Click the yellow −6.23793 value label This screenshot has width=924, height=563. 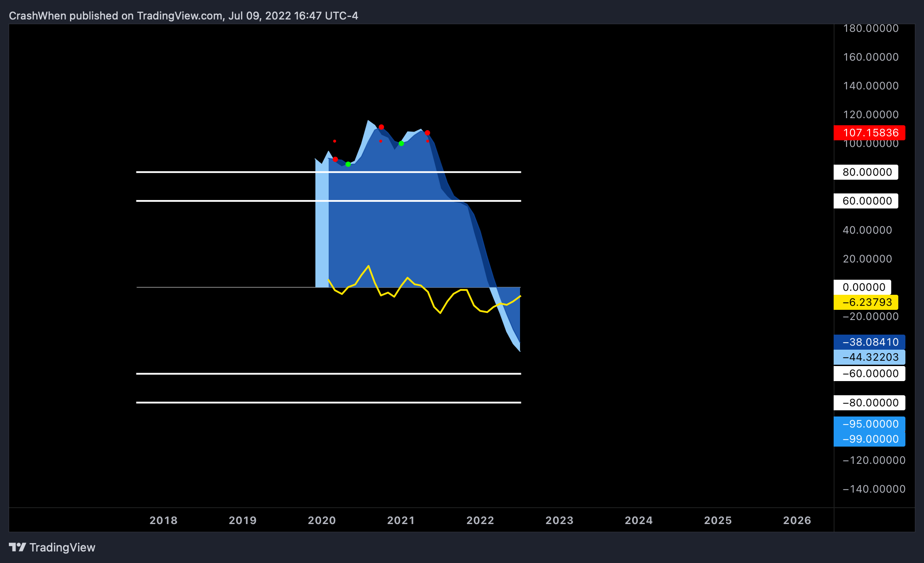click(866, 302)
